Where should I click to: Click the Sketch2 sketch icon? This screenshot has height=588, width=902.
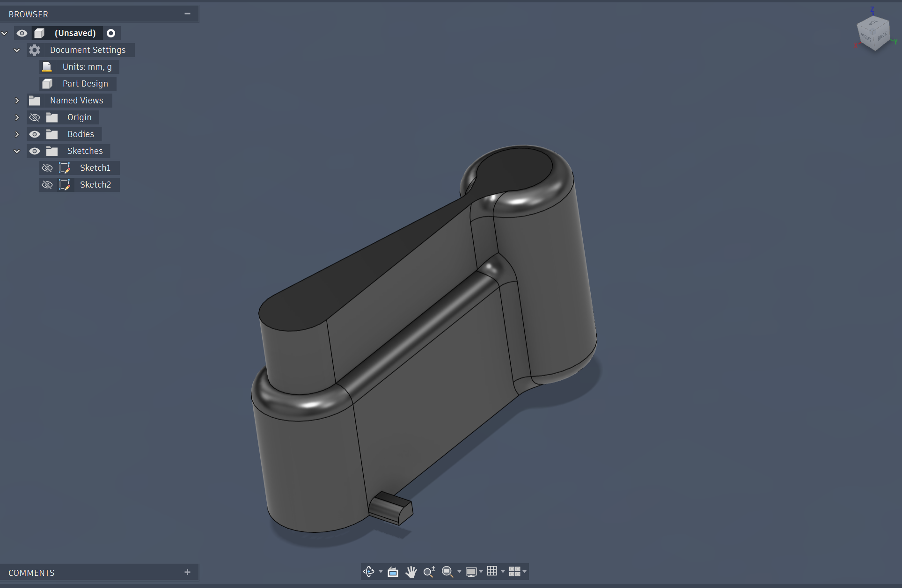coord(64,185)
